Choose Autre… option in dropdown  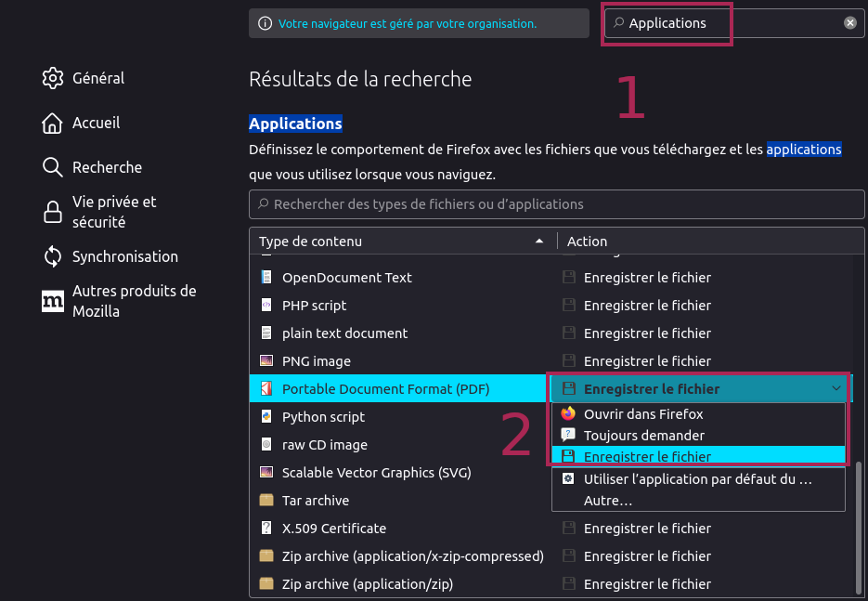699,501
